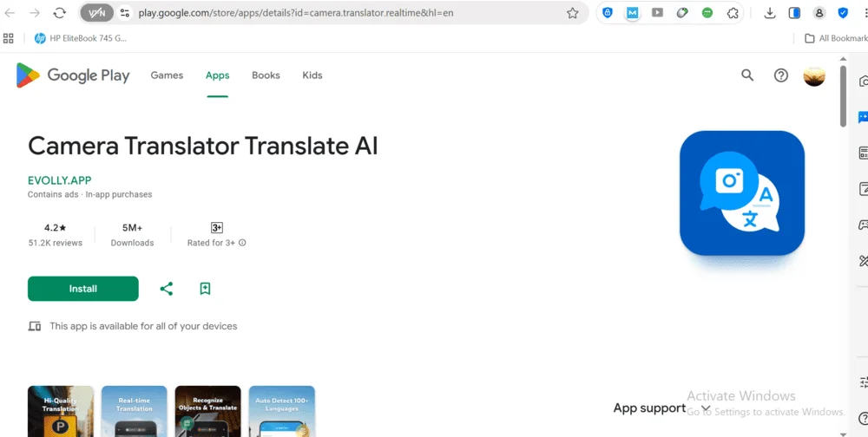868x437 pixels.
Task: Click the VPN badge in address bar
Action: [x=97, y=13]
